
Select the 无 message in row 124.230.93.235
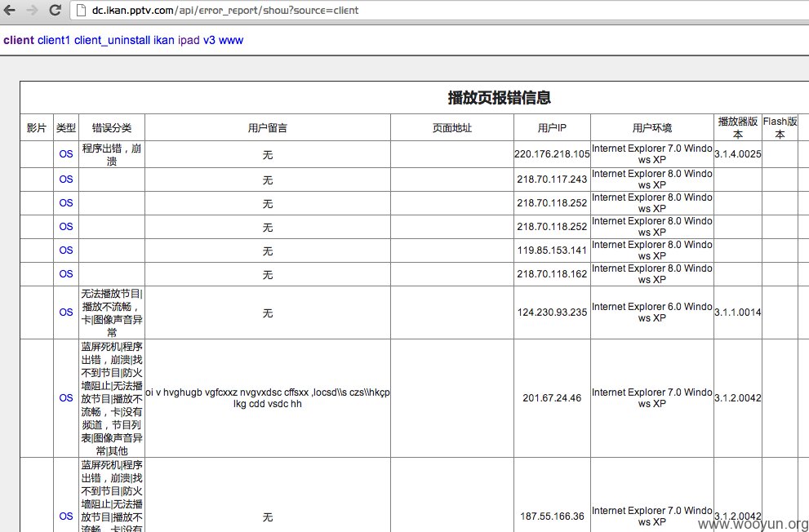pos(267,313)
